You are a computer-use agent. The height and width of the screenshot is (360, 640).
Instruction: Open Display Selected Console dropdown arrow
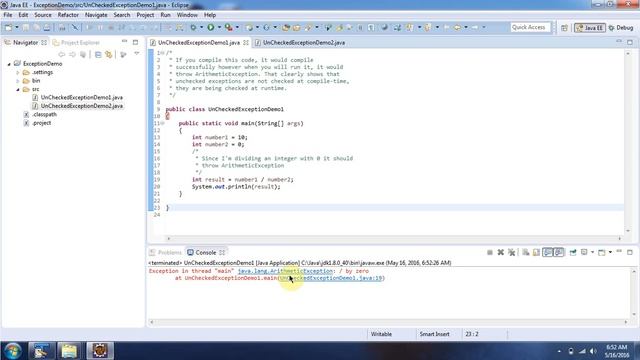tap(592, 253)
